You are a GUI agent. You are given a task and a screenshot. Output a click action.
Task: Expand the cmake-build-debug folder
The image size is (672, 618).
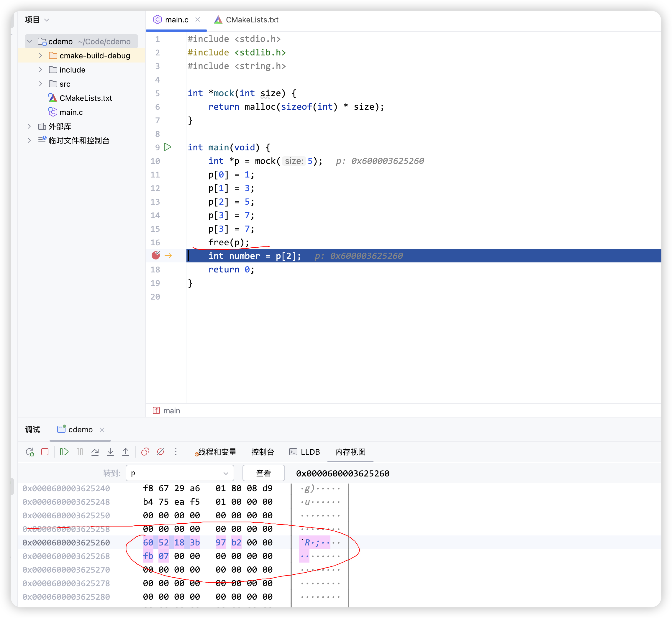(x=40, y=55)
